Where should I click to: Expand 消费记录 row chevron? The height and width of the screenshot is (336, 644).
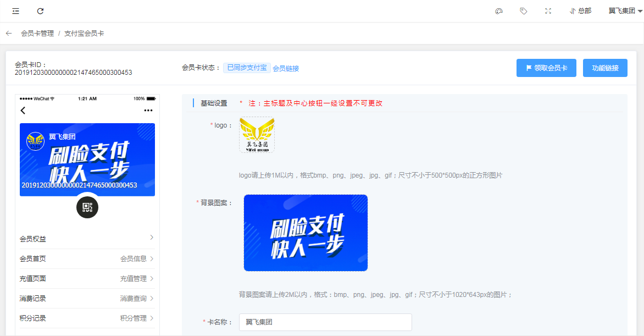(x=152, y=298)
